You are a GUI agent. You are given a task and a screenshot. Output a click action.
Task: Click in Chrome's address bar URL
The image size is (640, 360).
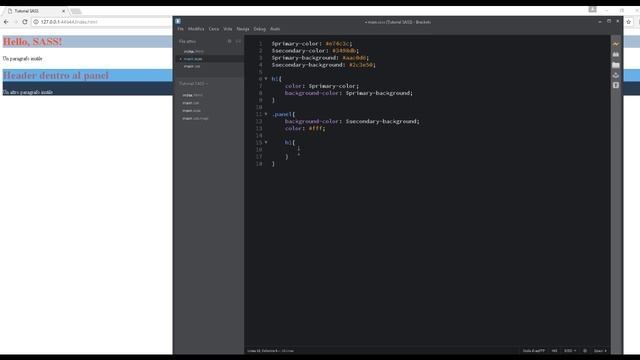click(69, 22)
